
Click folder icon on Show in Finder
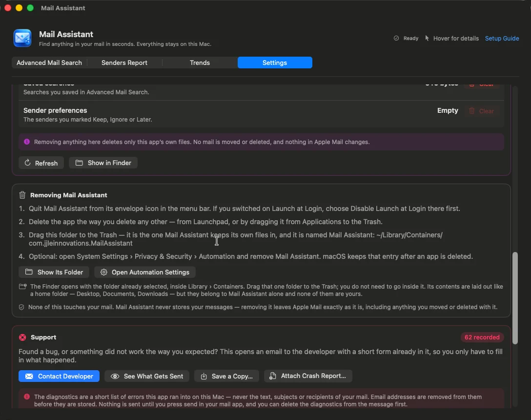[x=79, y=163]
